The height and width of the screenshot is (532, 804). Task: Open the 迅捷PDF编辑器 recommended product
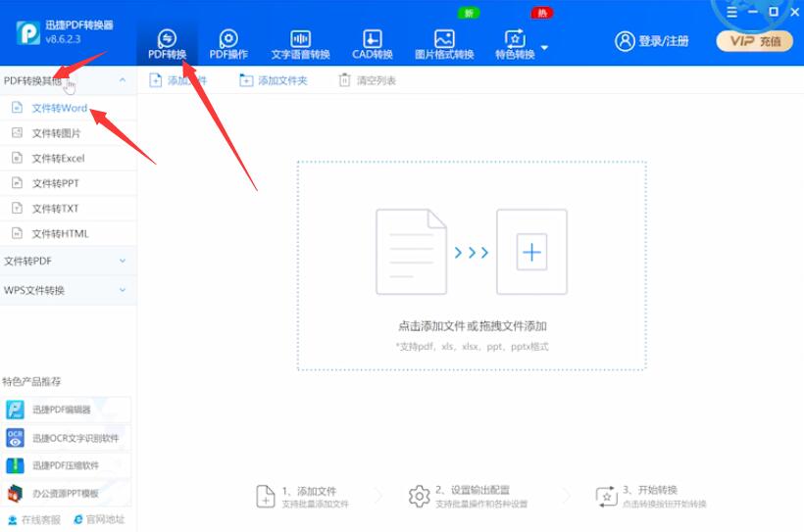point(66,410)
